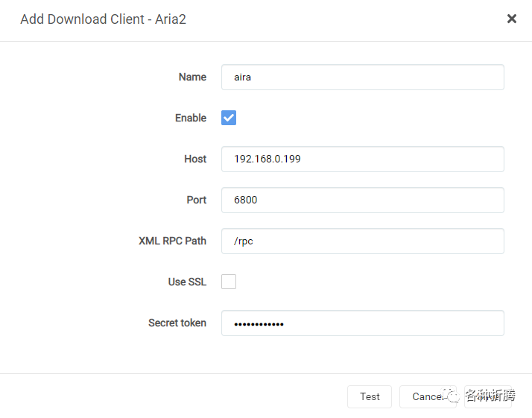Focus the Host field with 192.168.0.199
The image size is (532, 418).
[x=362, y=159]
